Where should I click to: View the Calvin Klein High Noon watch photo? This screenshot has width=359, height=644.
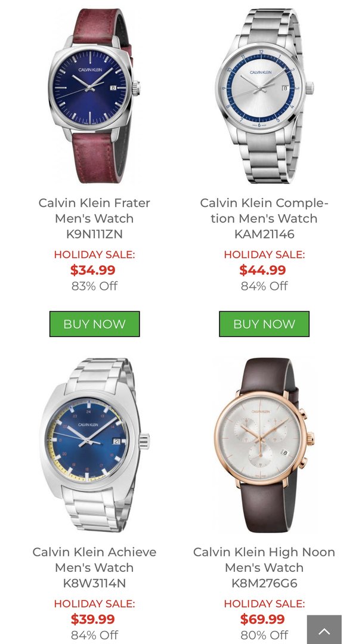(x=264, y=445)
